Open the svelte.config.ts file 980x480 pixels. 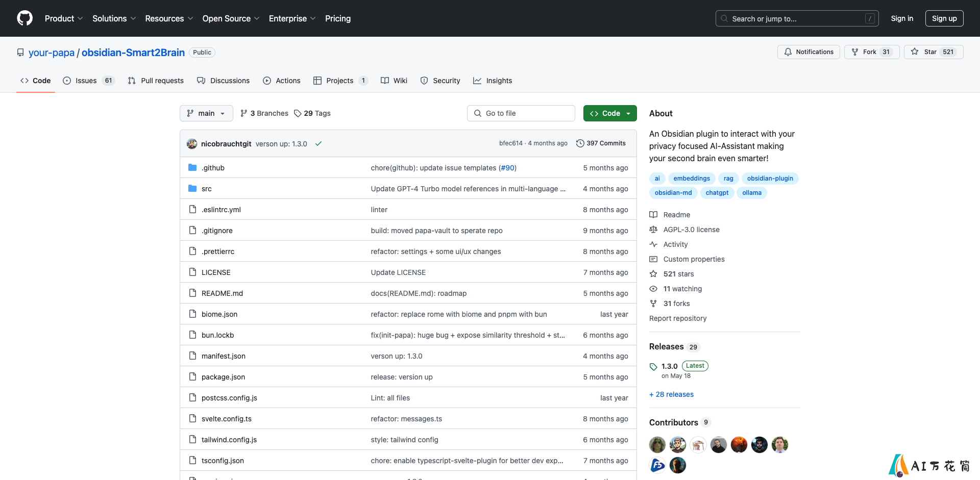(227, 419)
